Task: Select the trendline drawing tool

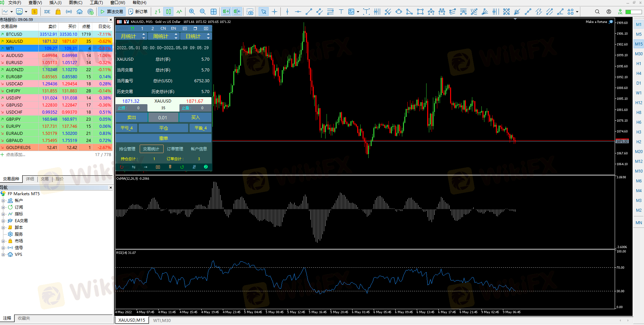Action: pyautogui.click(x=309, y=12)
